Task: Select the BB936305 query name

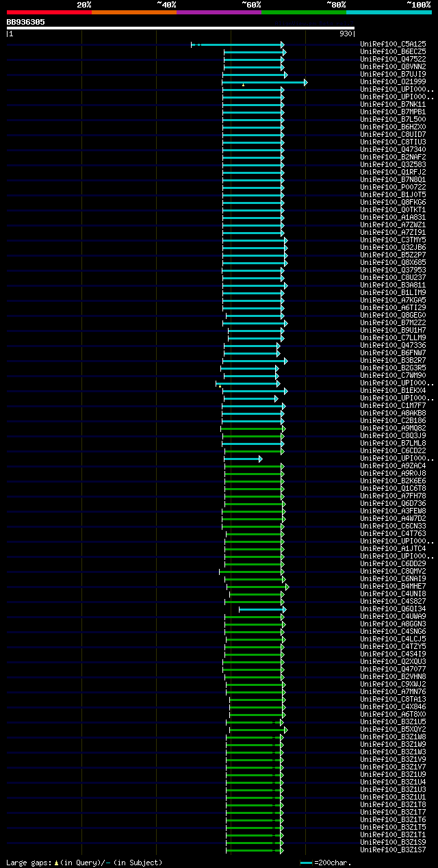Action: [x=26, y=22]
